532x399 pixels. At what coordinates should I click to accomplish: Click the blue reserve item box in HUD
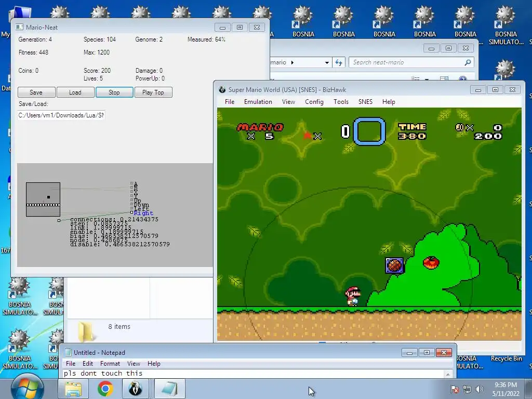[x=369, y=131]
